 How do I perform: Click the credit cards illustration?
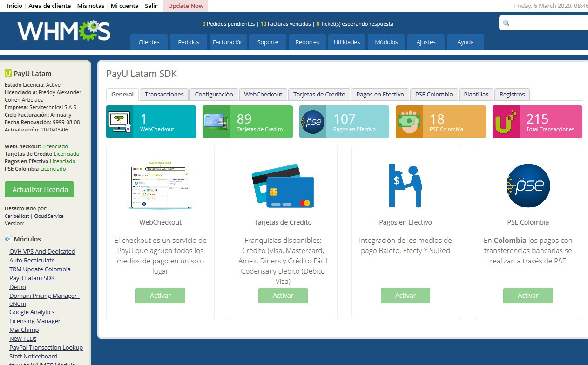click(x=283, y=186)
